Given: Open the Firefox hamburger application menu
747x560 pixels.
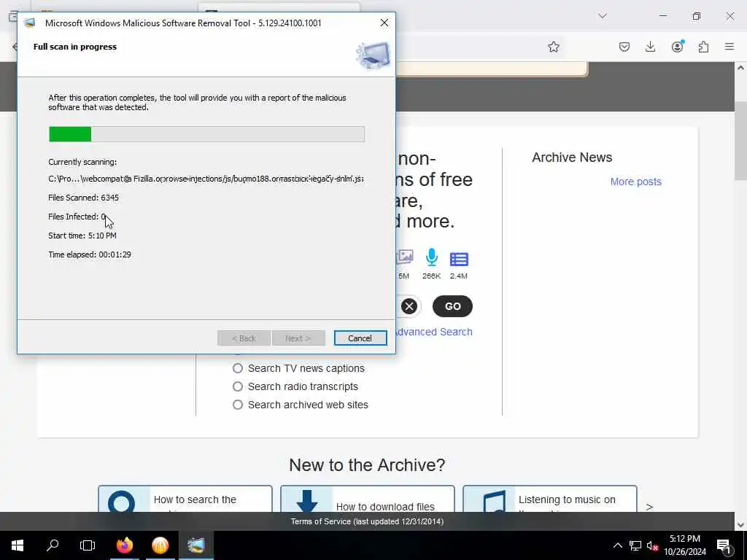Looking at the screenshot, I should point(729,47).
